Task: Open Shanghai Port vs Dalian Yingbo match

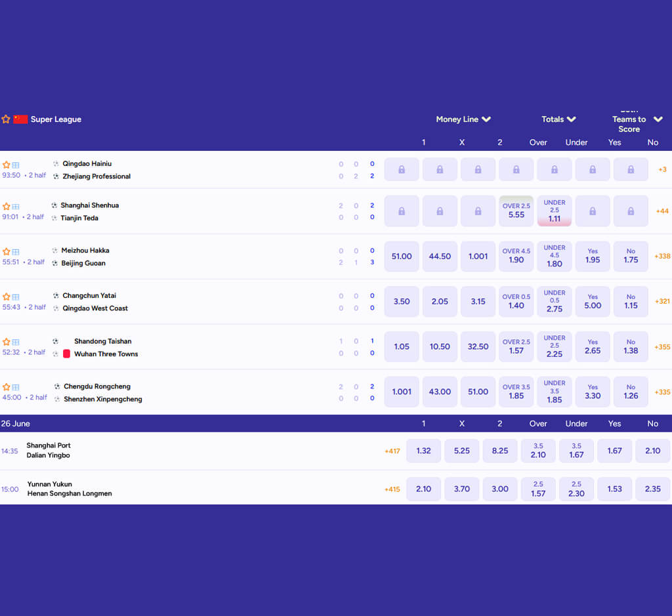Action: [49, 450]
